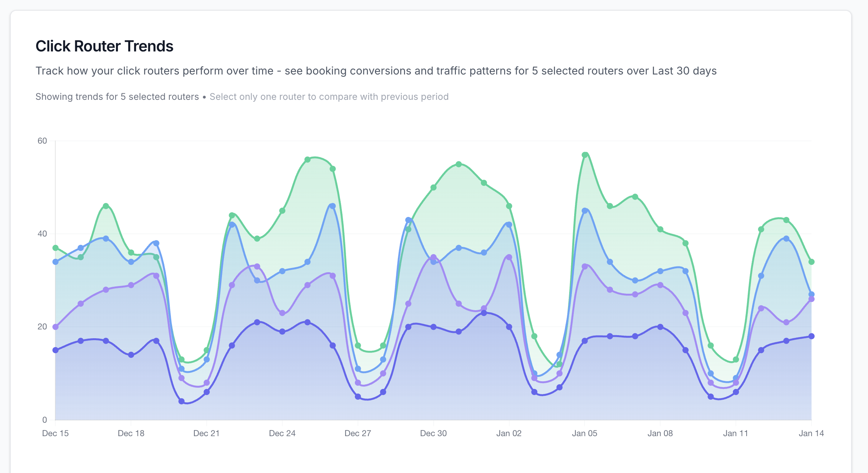Click the indigo point at Dec 15
Image resolution: width=868 pixels, height=473 pixels.
pos(55,350)
